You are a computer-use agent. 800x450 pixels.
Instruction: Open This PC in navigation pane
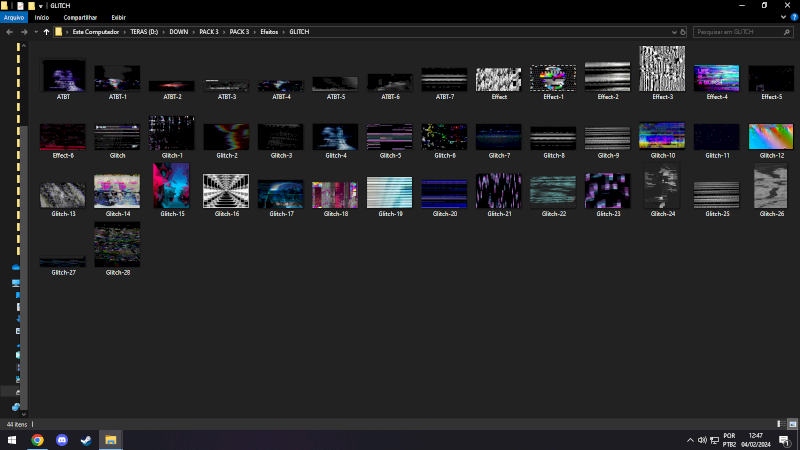[16, 283]
